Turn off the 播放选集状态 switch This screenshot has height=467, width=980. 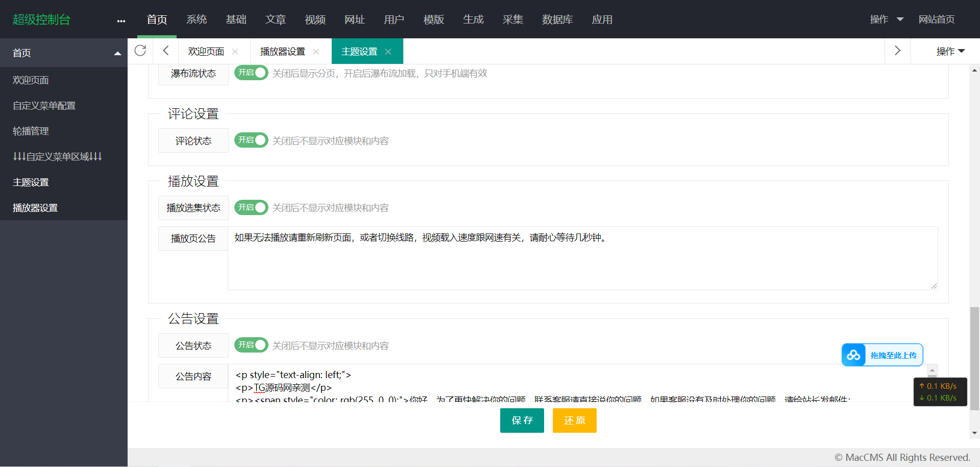click(x=251, y=207)
